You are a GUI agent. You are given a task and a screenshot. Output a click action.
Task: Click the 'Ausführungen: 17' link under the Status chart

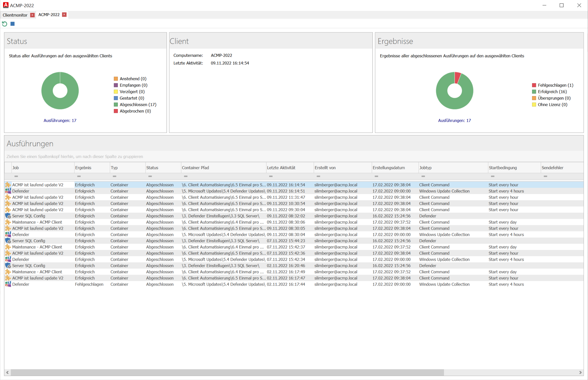pos(60,120)
